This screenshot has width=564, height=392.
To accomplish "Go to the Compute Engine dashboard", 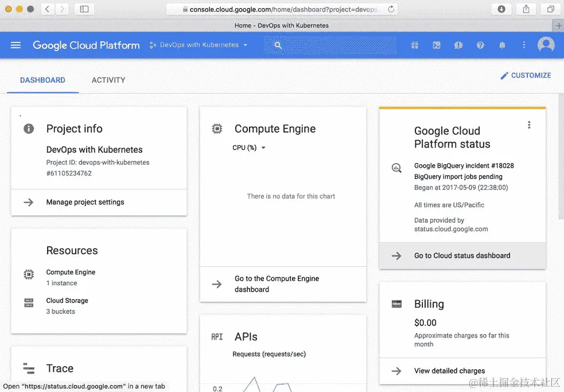I will coord(277,284).
